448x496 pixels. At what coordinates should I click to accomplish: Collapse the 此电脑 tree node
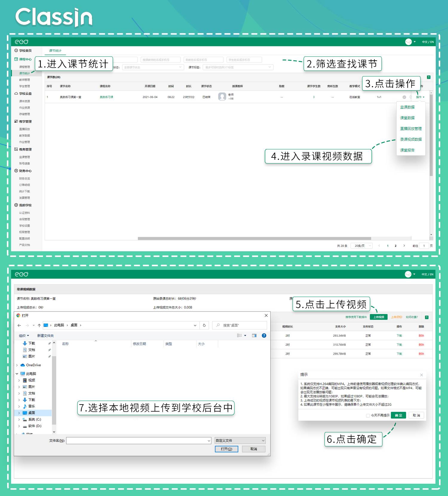pyautogui.click(x=17, y=374)
